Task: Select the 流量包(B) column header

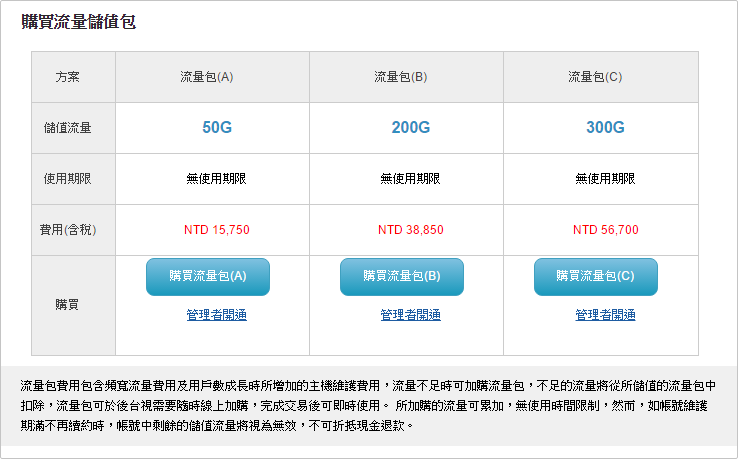Action: pos(401,77)
